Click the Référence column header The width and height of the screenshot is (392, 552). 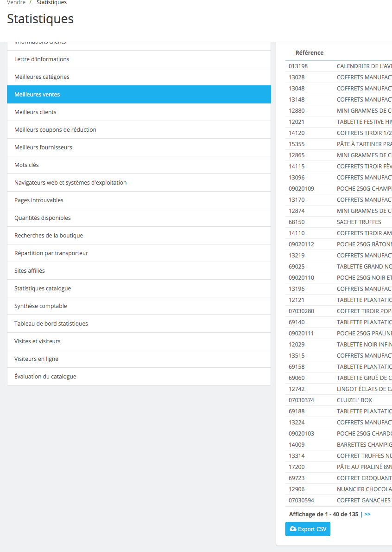[x=310, y=52]
